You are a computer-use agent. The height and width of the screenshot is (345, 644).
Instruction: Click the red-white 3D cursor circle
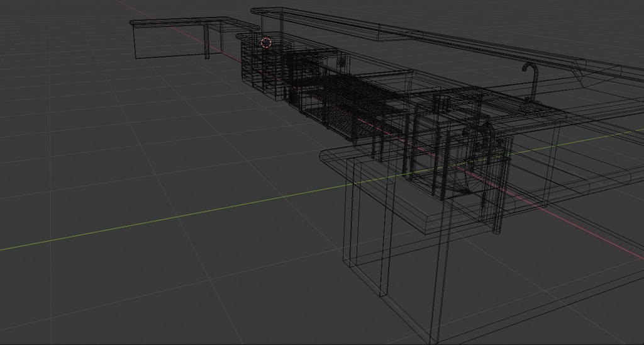266,43
